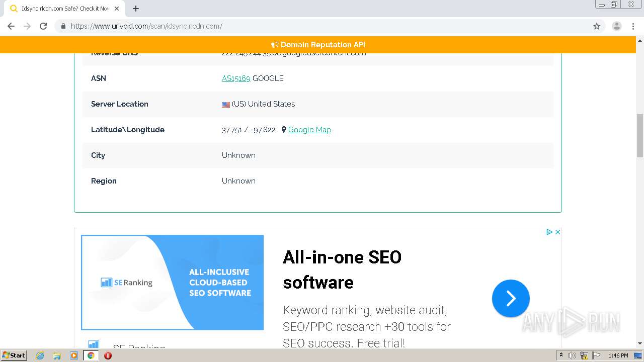Click the map marker pin icon
The height and width of the screenshot is (362, 644).
[284, 130]
